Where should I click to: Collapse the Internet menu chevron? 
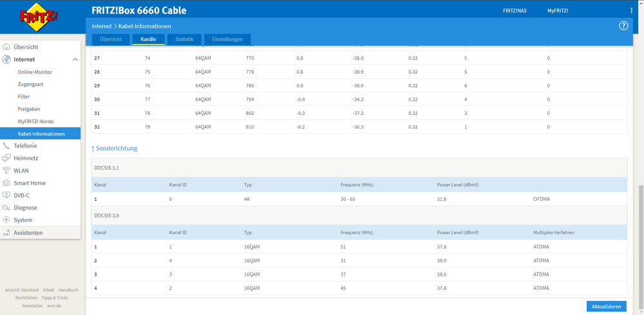(75, 59)
